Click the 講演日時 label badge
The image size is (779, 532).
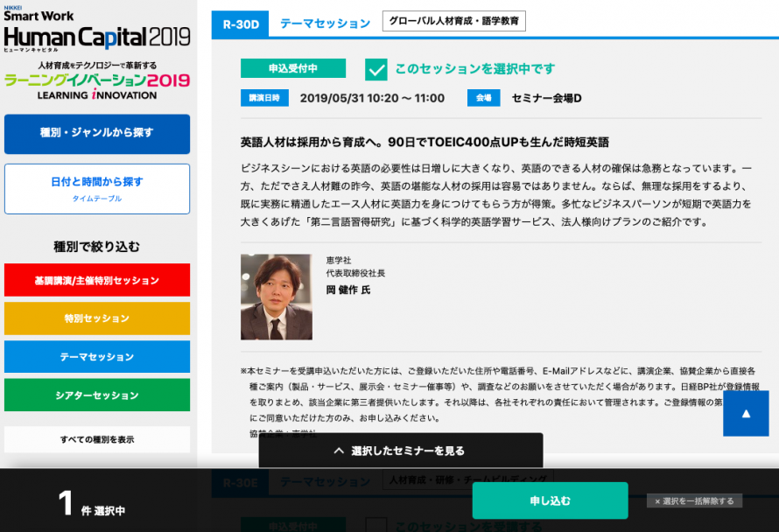click(x=264, y=98)
